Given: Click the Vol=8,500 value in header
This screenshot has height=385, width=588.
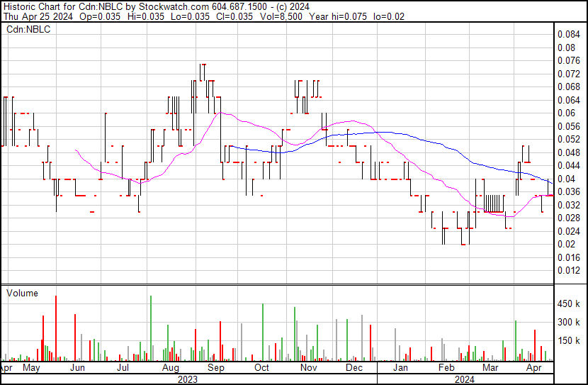Looking at the screenshot, I should [x=297, y=16].
